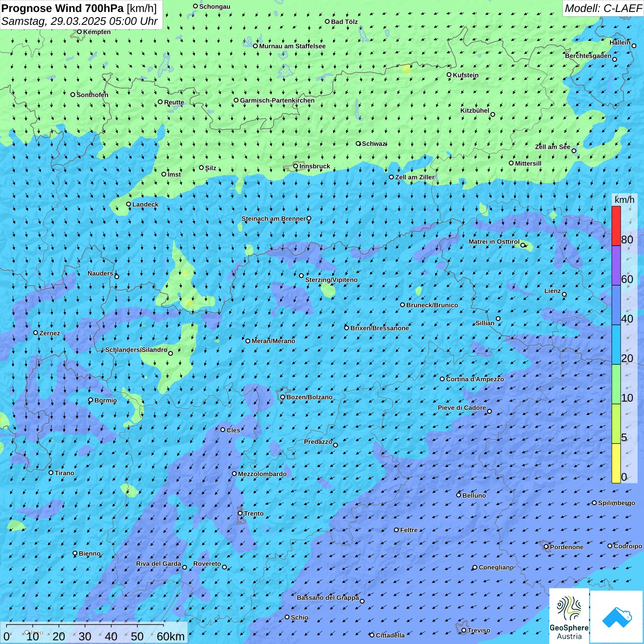The image size is (644, 644).
Task: Click the Brixen/Bressanone label
Action: point(379,328)
